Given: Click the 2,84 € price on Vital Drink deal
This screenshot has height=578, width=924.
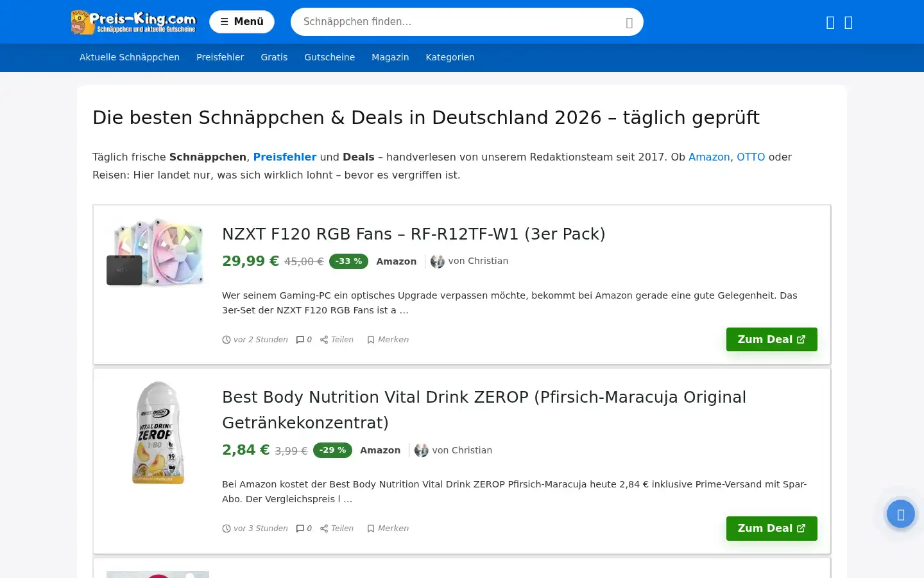Looking at the screenshot, I should (246, 450).
